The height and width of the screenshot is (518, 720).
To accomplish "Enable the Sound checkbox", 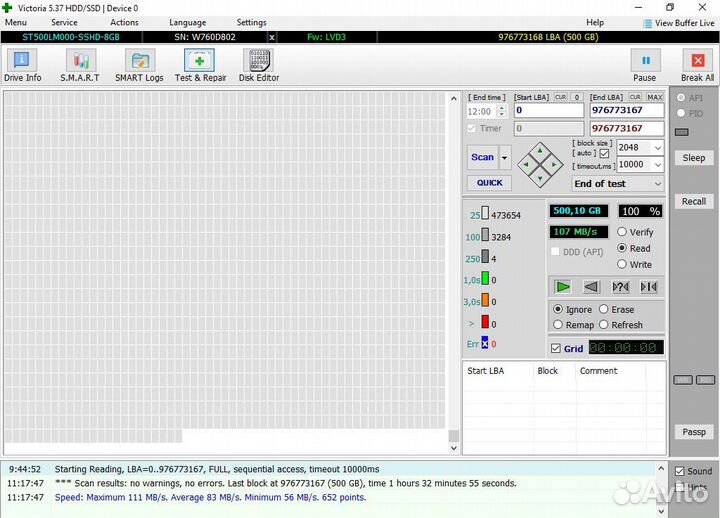I will pyautogui.click(x=680, y=471).
